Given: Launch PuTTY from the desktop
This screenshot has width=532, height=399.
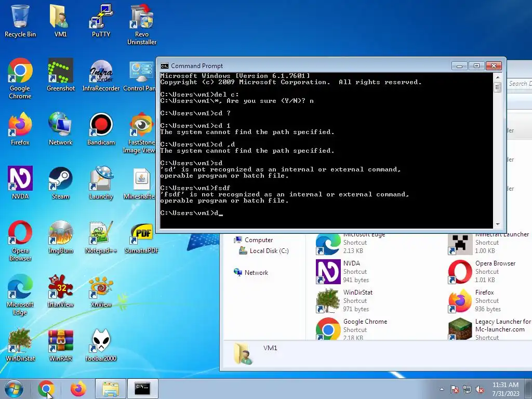Looking at the screenshot, I should click(101, 20).
